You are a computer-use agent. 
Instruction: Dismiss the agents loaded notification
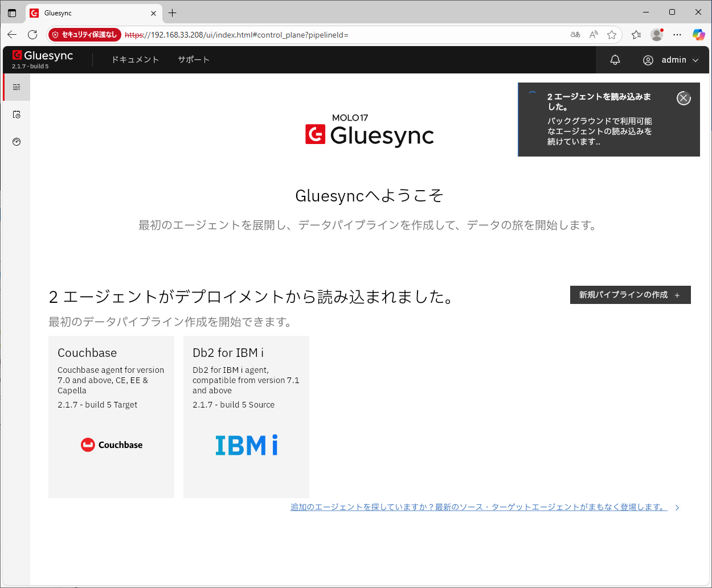[x=683, y=98]
